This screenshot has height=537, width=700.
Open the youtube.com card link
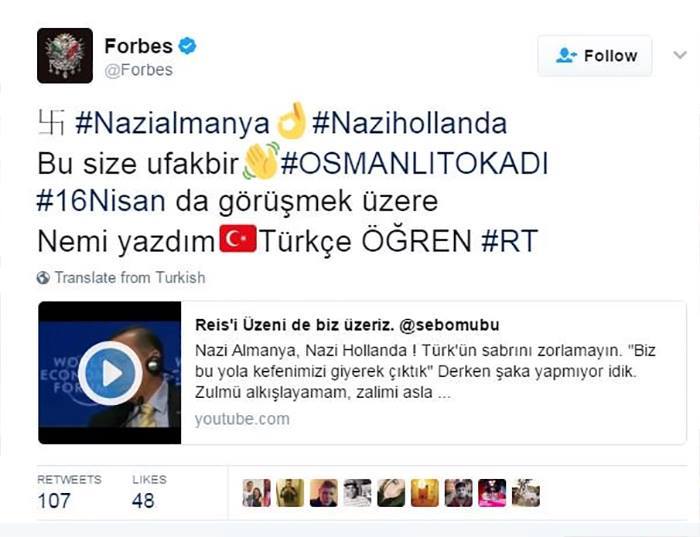242,419
